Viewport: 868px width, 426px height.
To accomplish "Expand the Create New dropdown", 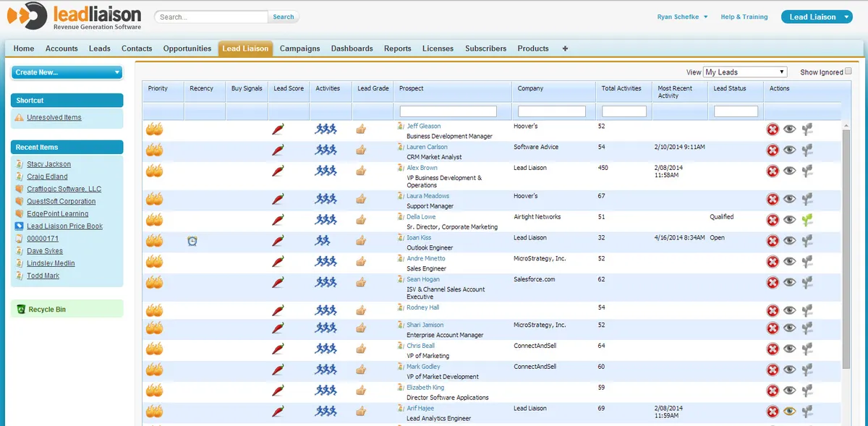I will (x=67, y=72).
